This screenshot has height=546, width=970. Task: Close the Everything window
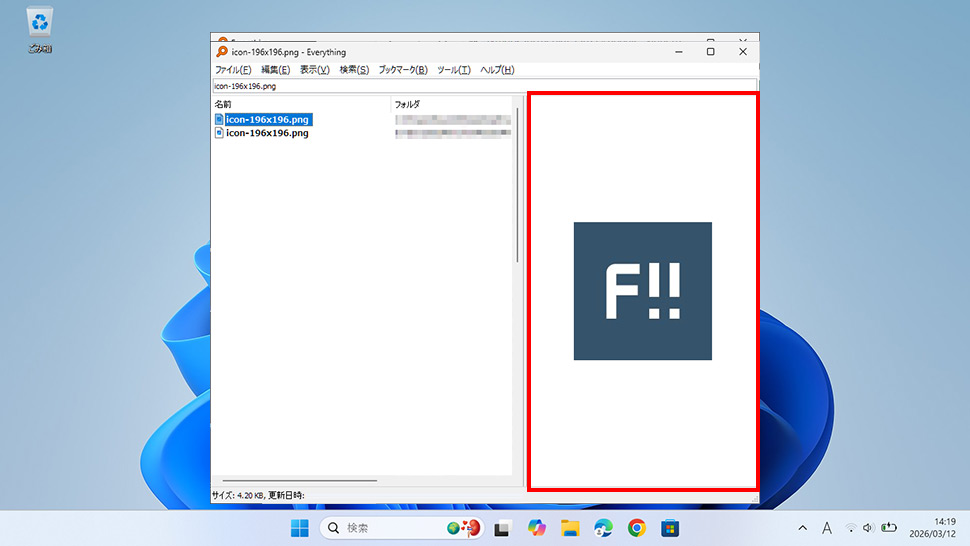[743, 52]
